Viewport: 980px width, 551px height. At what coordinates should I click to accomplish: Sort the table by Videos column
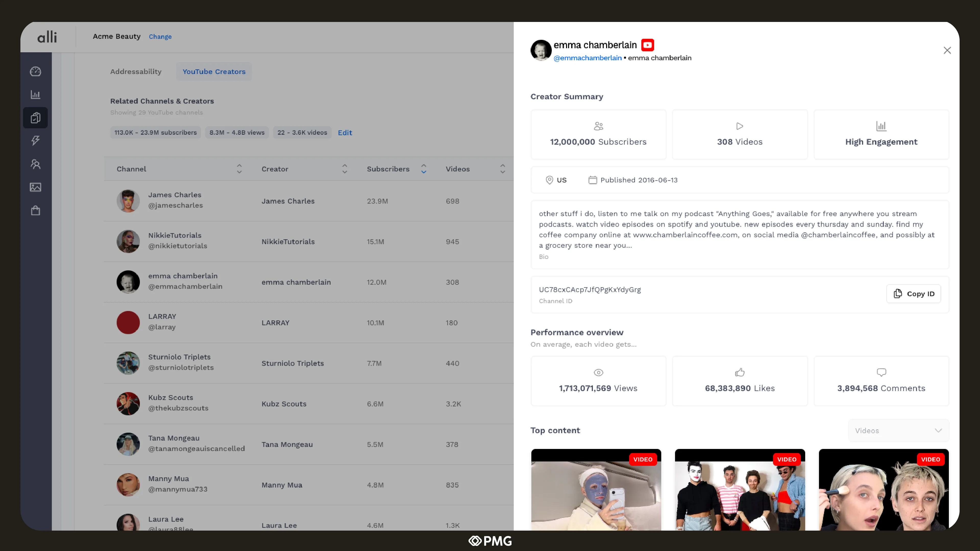[x=503, y=169]
